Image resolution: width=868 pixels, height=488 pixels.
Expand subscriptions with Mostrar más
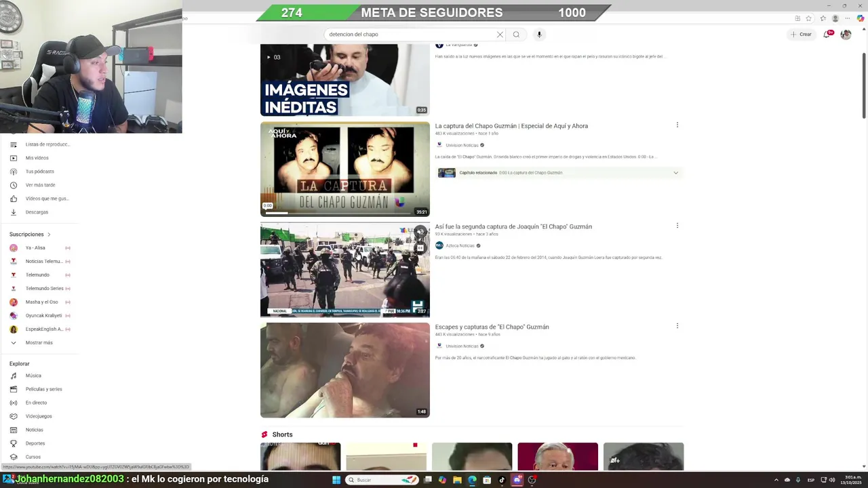coord(41,343)
